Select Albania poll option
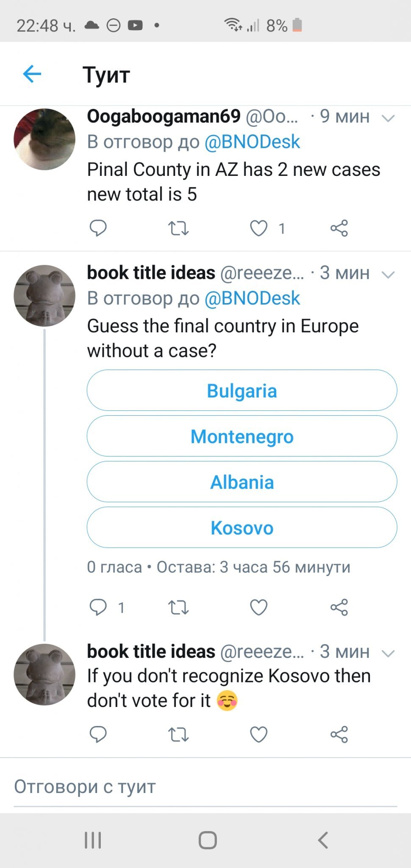The width and height of the screenshot is (411, 868). (x=242, y=482)
